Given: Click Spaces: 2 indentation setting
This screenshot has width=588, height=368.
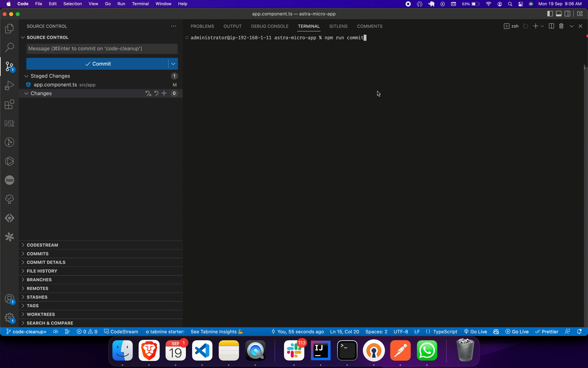Looking at the screenshot, I should coord(376,332).
